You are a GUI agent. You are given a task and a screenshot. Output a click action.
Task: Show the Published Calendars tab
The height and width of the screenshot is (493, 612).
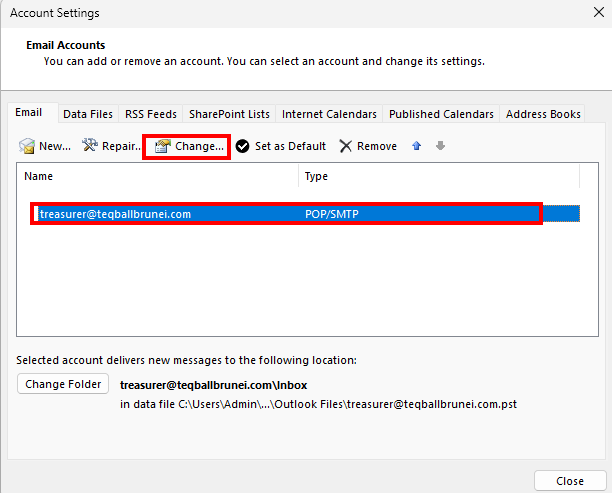[441, 114]
